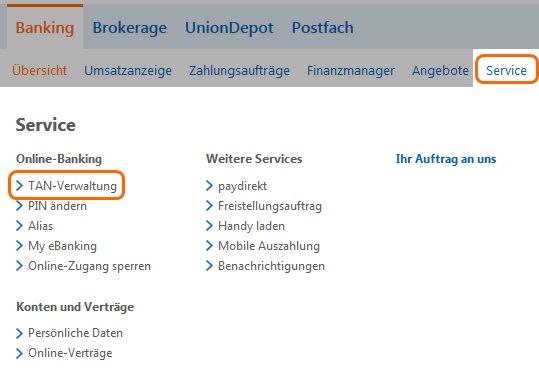Select Finanzmanager in the navigation bar
The height and width of the screenshot is (381, 539).
pos(351,70)
